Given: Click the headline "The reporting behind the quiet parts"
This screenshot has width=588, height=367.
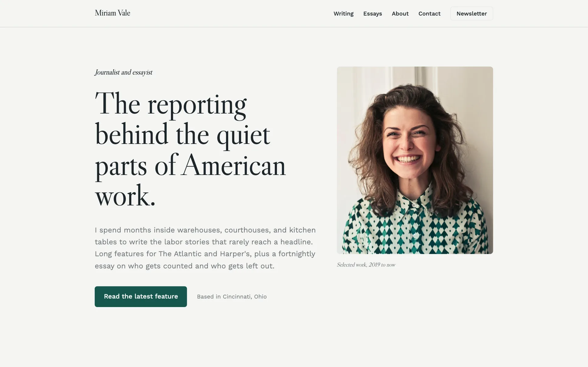Looking at the screenshot, I should tap(190, 150).
